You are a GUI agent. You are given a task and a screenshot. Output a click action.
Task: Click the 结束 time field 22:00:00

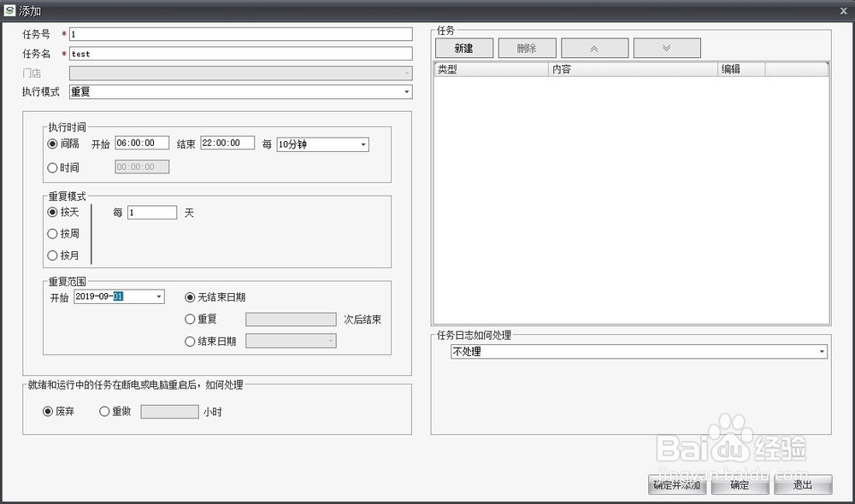(x=227, y=143)
